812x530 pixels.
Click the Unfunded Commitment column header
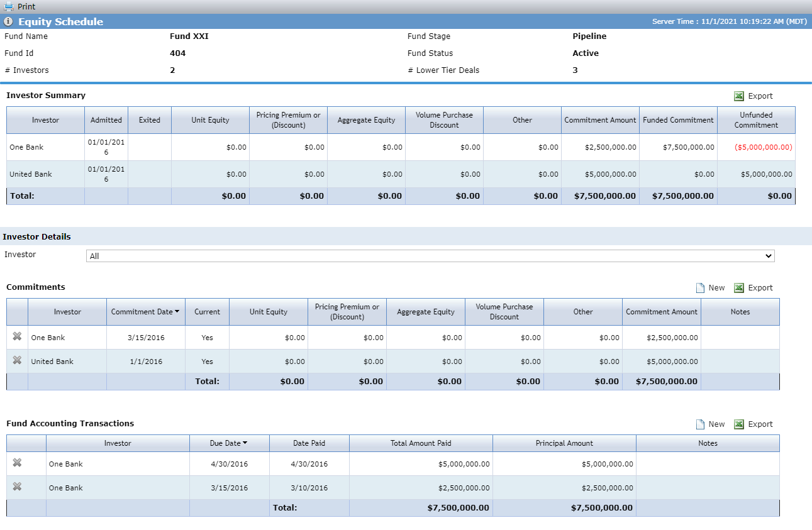(756, 120)
